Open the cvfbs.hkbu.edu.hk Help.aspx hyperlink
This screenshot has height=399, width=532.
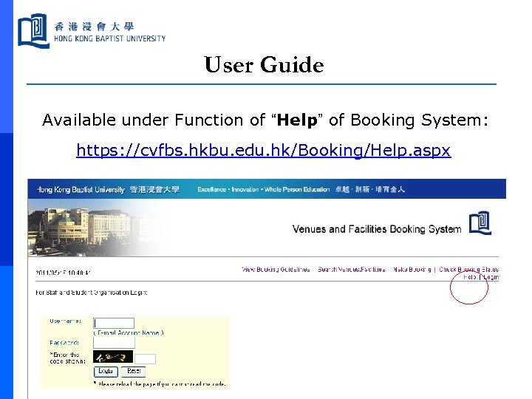(264, 150)
